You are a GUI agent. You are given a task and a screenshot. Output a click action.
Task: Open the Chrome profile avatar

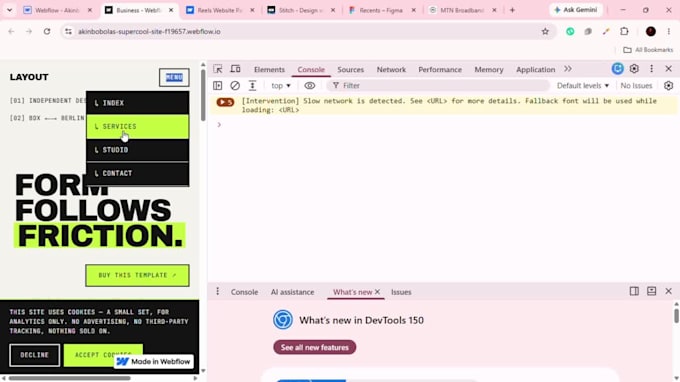651,31
